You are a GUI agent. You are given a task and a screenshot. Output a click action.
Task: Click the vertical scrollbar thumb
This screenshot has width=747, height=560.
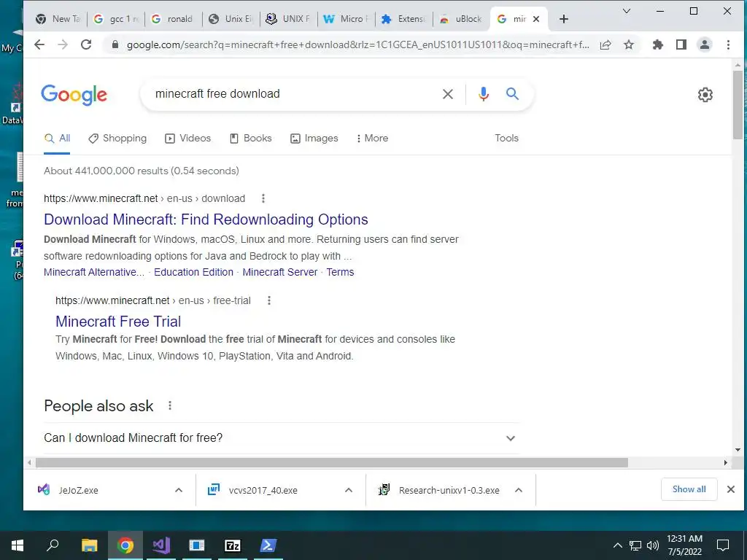point(738,105)
